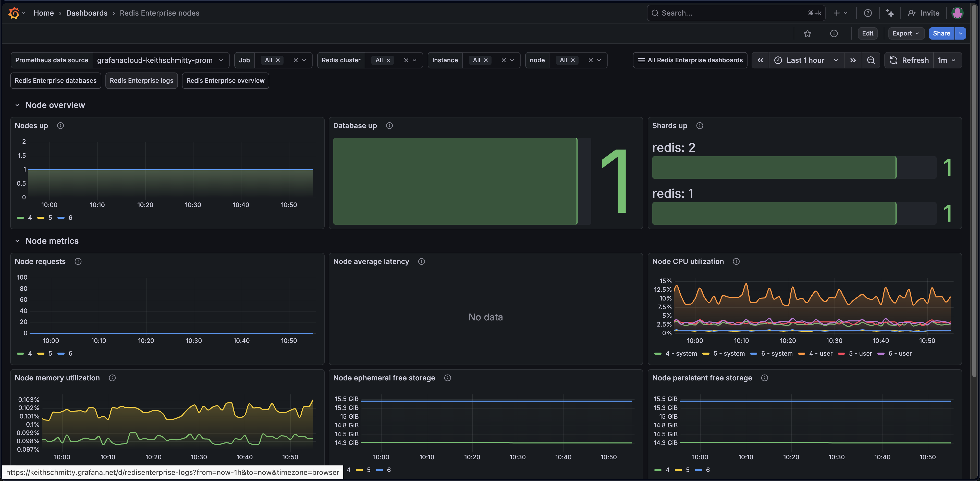Focus the Search field
The image size is (980, 481).
[736, 13]
